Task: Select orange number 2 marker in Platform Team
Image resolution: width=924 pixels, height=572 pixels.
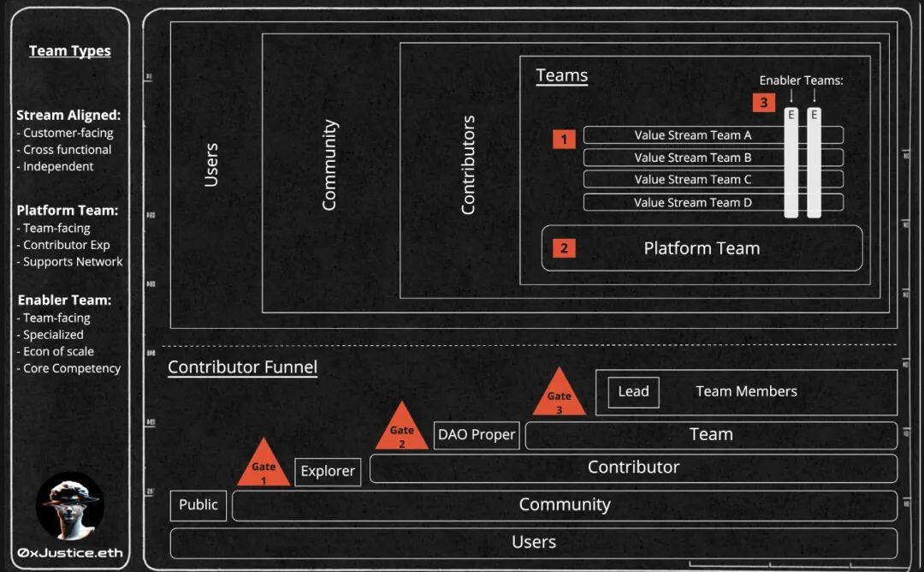Action: pos(564,248)
